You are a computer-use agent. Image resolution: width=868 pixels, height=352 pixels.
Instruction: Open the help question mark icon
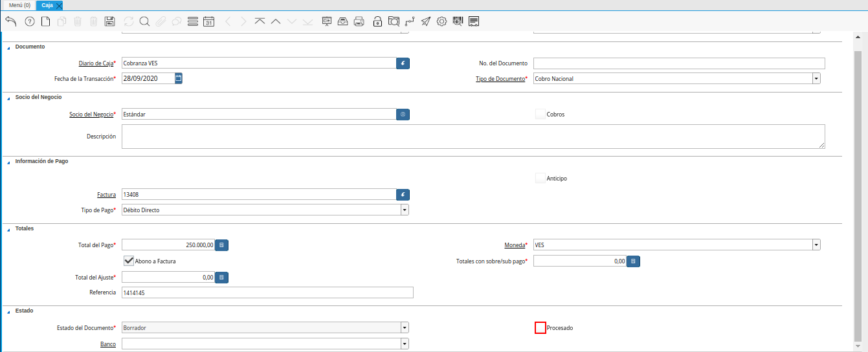tap(29, 21)
